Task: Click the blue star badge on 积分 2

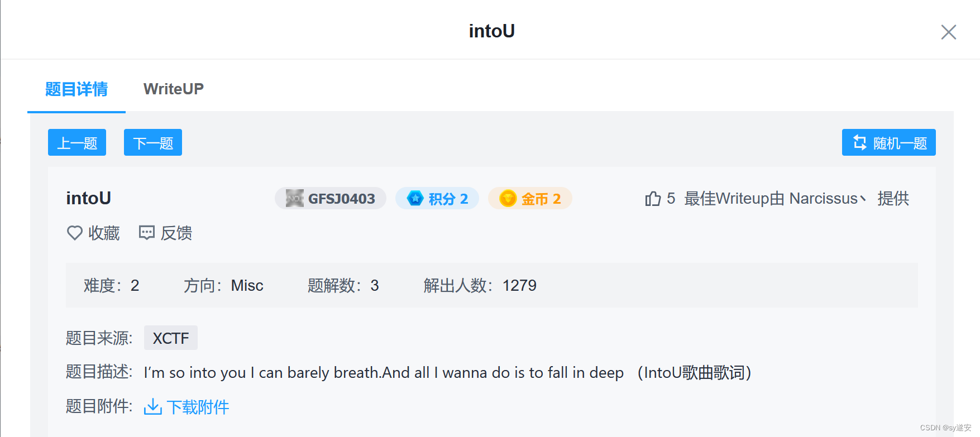Action: pyautogui.click(x=414, y=198)
